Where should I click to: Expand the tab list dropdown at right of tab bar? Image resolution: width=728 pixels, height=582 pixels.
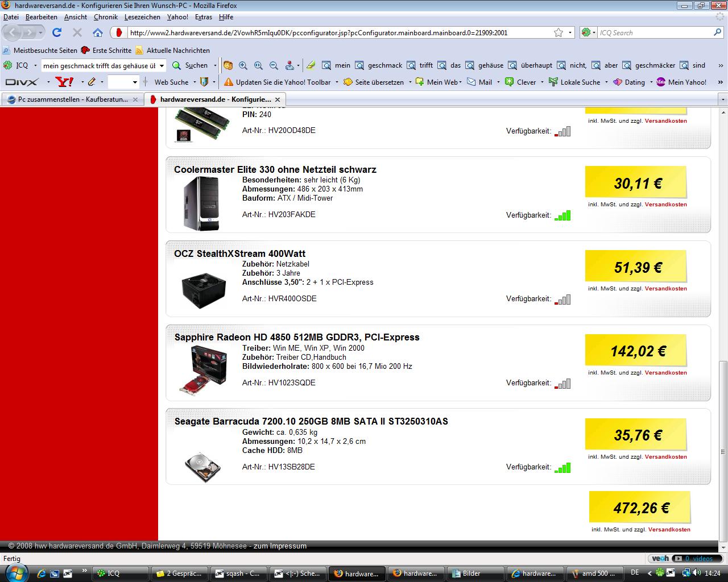(x=723, y=99)
